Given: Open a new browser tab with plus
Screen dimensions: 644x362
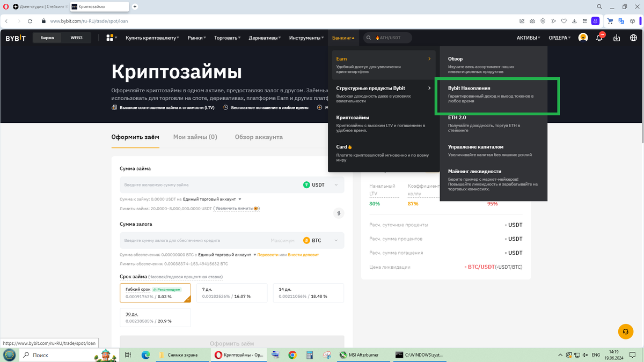Looking at the screenshot, I should (135, 6).
